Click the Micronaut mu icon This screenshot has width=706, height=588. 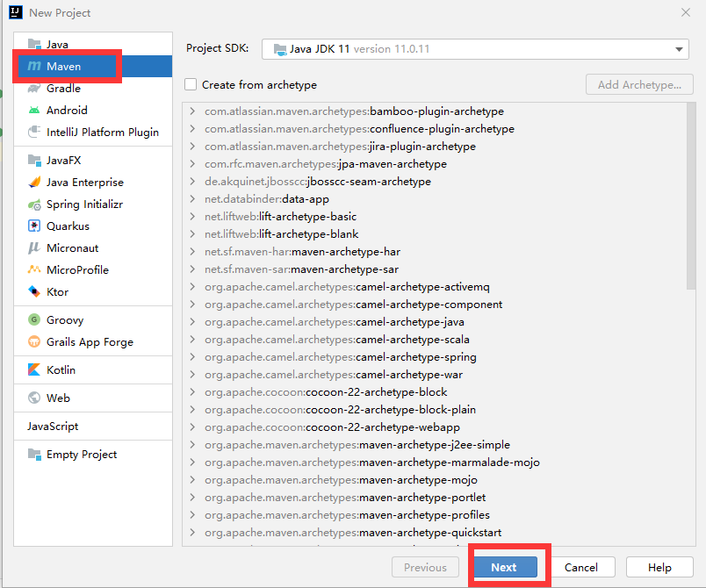point(34,247)
